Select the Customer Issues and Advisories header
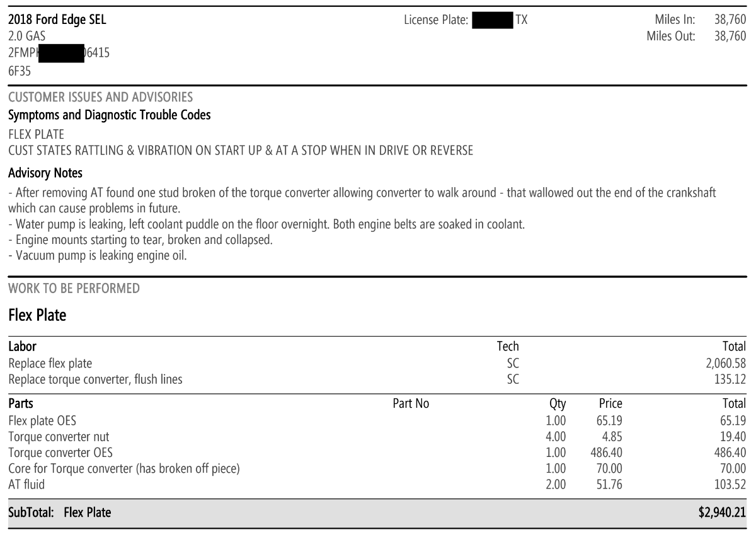Screen dimensions: 756x537 pyautogui.click(x=101, y=97)
